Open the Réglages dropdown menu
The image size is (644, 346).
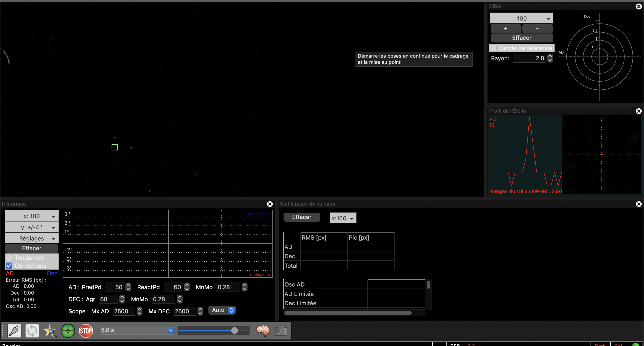[x=32, y=238]
